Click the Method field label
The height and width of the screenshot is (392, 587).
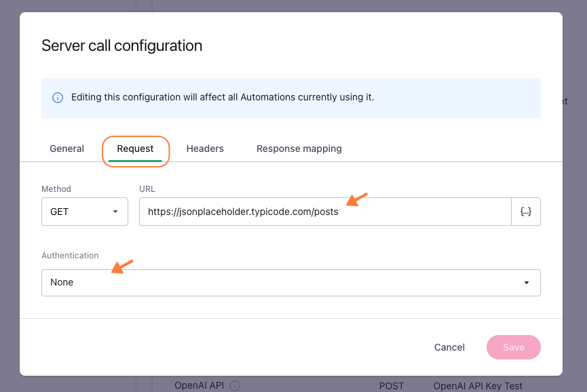pyautogui.click(x=56, y=189)
